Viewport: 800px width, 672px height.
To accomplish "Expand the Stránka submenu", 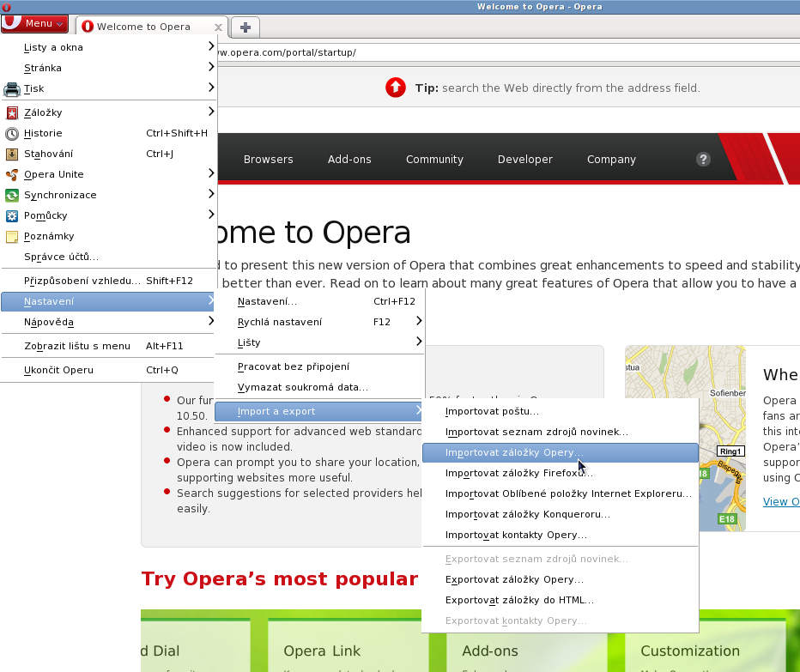I will pos(109,67).
